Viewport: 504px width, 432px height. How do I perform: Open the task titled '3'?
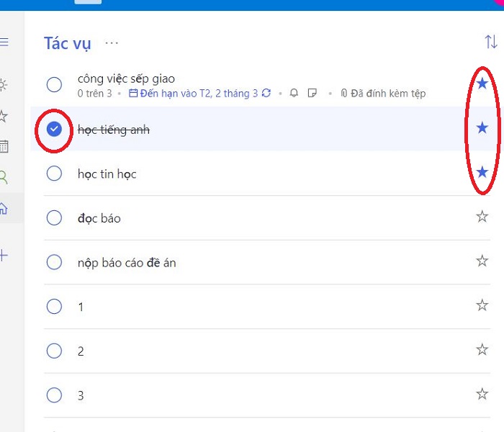pos(81,396)
